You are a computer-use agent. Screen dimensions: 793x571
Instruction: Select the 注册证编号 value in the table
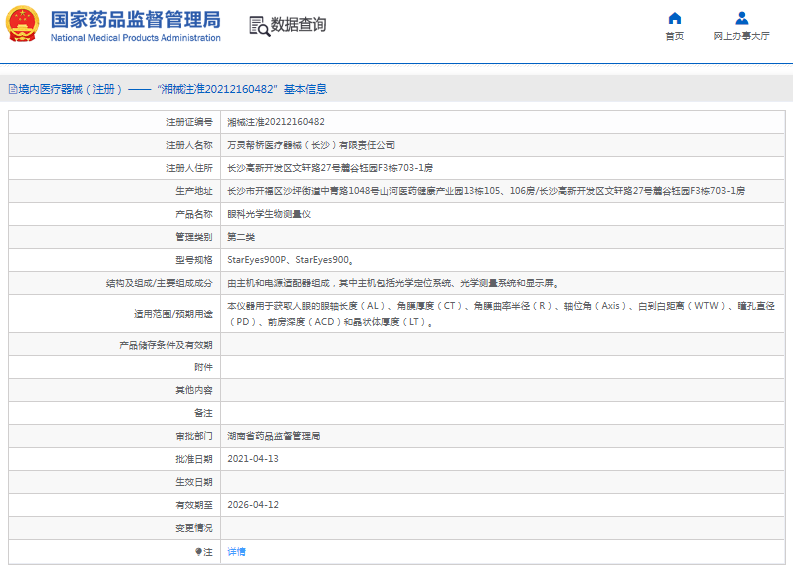click(x=275, y=121)
